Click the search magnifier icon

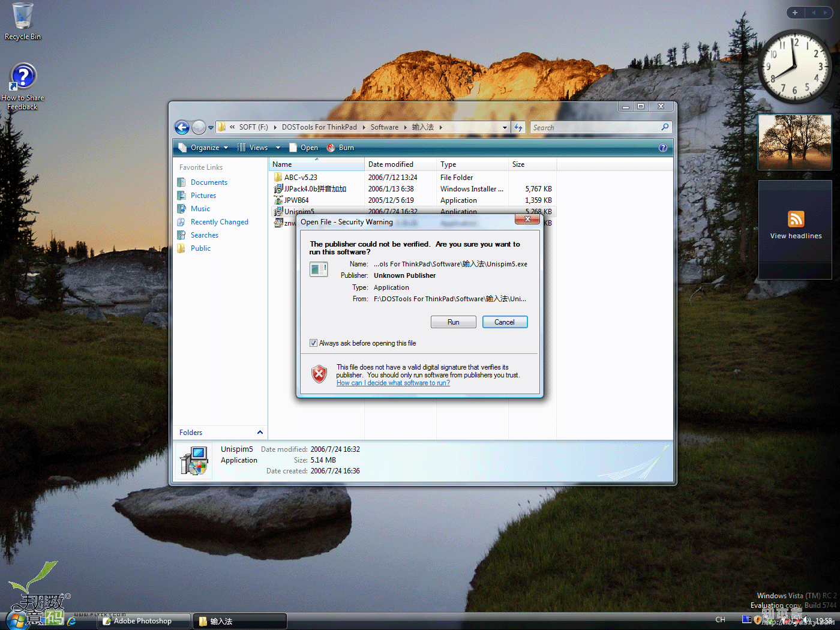click(665, 127)
